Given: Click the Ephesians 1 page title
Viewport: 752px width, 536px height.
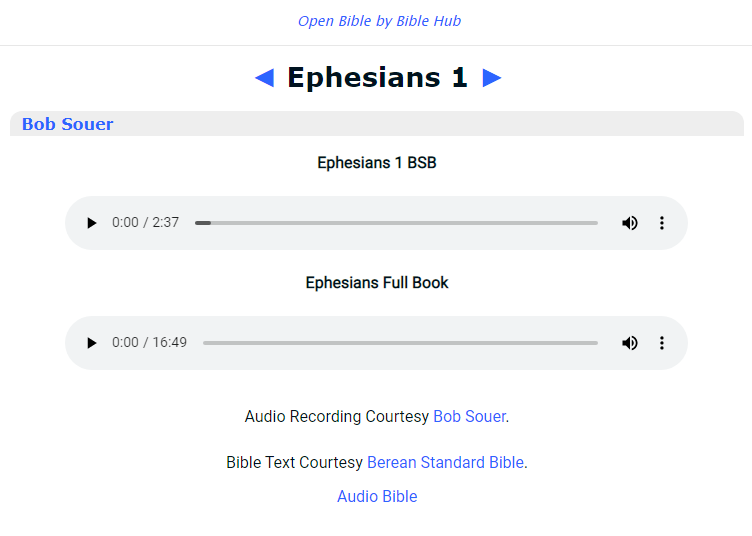Looking at the screenshot, I should tap(377, 78).
